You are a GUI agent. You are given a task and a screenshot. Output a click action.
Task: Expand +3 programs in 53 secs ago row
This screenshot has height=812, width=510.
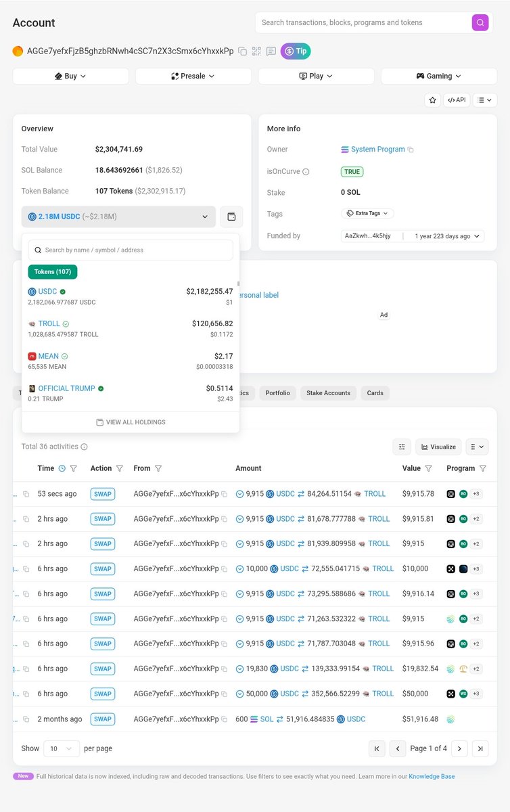click(476, 494)
